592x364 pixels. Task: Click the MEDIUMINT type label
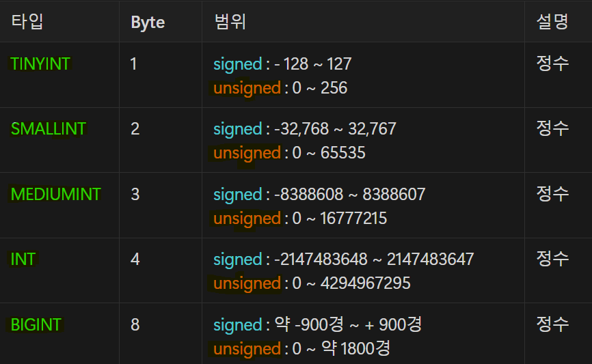(55, 194)
